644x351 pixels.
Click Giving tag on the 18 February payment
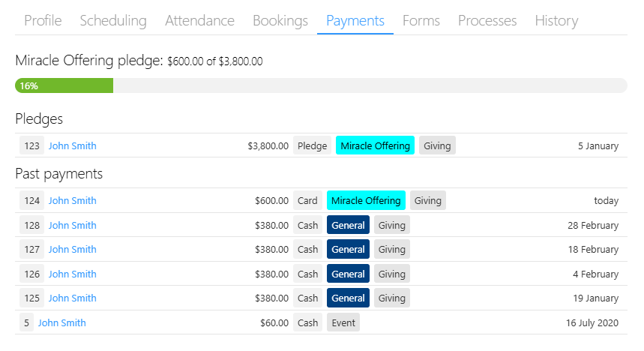pos(392,249)
